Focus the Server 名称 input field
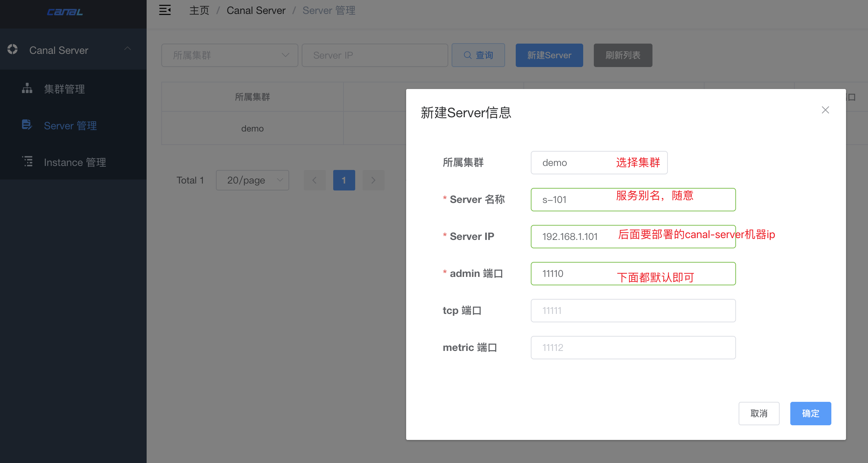 pos(633,200)
